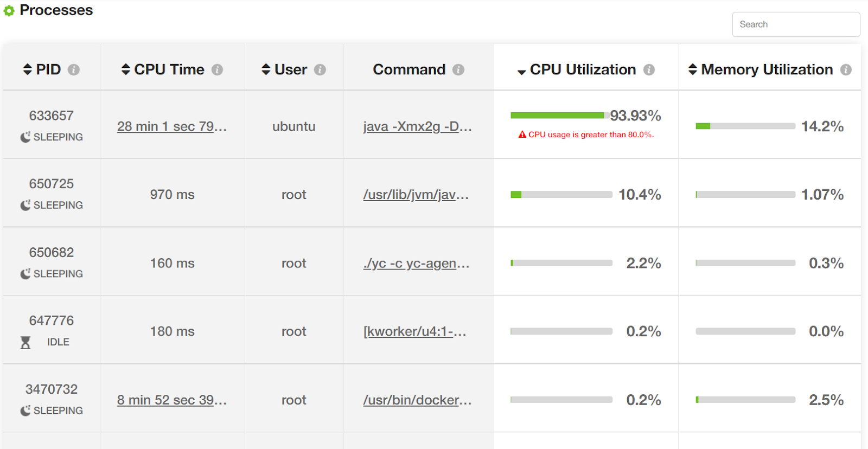
Task: Click the 28 min 1 sec CPU time link
Action: (x=171, y=126)
